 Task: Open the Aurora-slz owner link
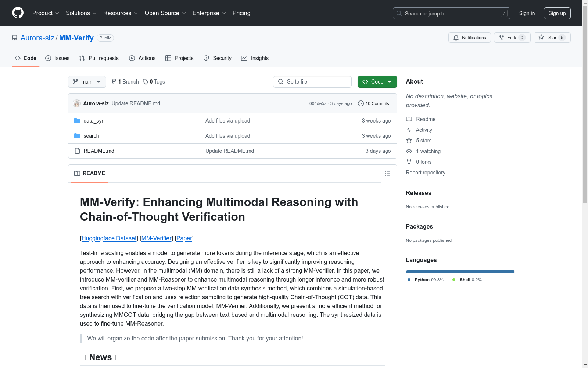click(37, 38)
